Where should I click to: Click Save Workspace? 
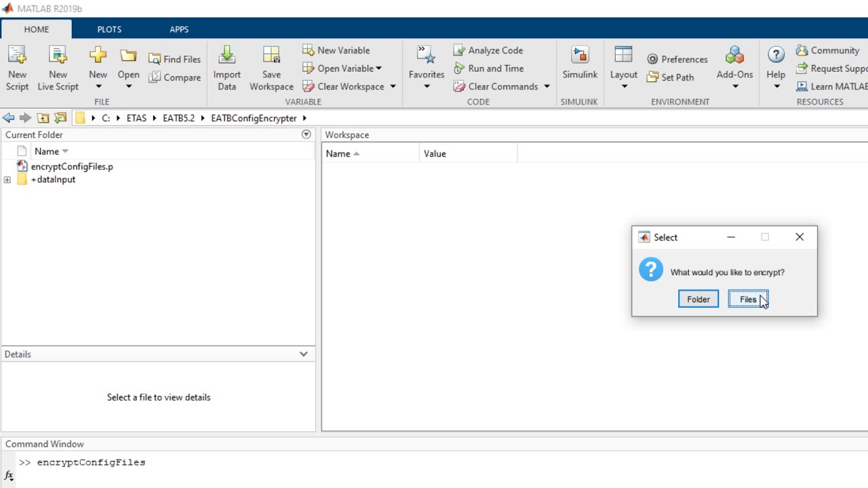tap(271, 68)
